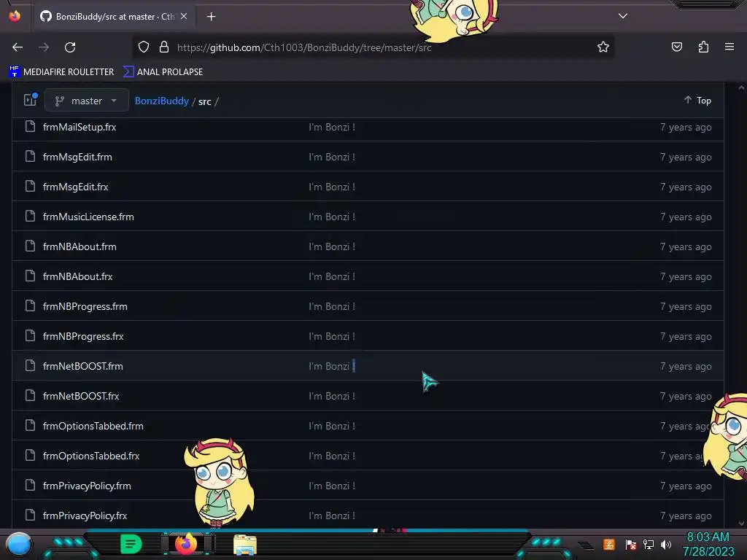Open file frmMailSetup.frx
Screen dimensions: 747x560
[80, 127]
